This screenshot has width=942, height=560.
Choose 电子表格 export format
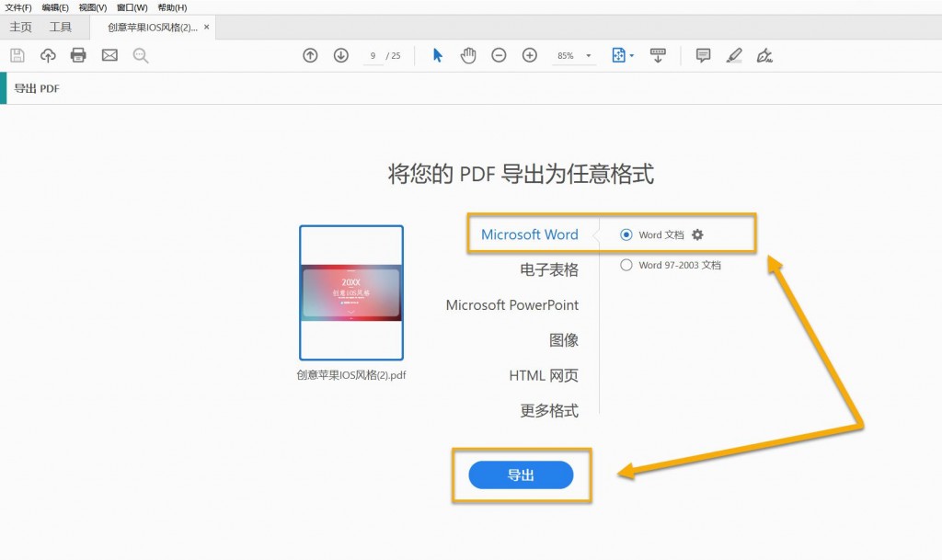click(549, 270)
